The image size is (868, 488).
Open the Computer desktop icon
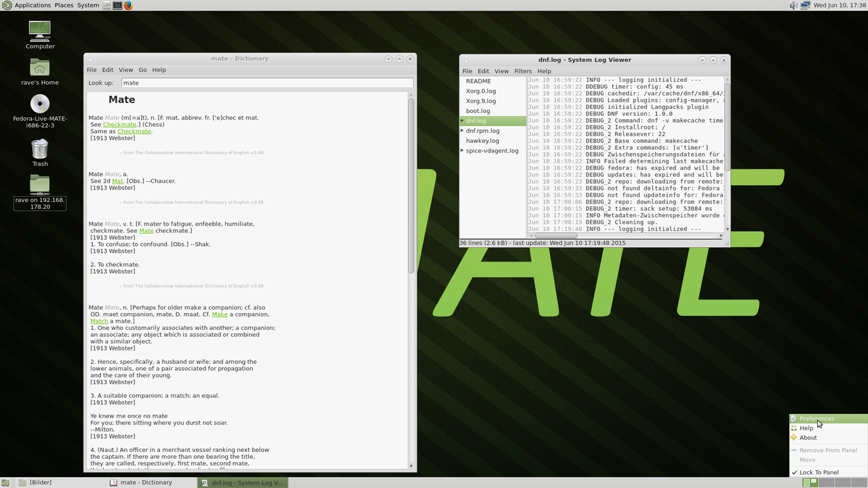pos(40,31)
